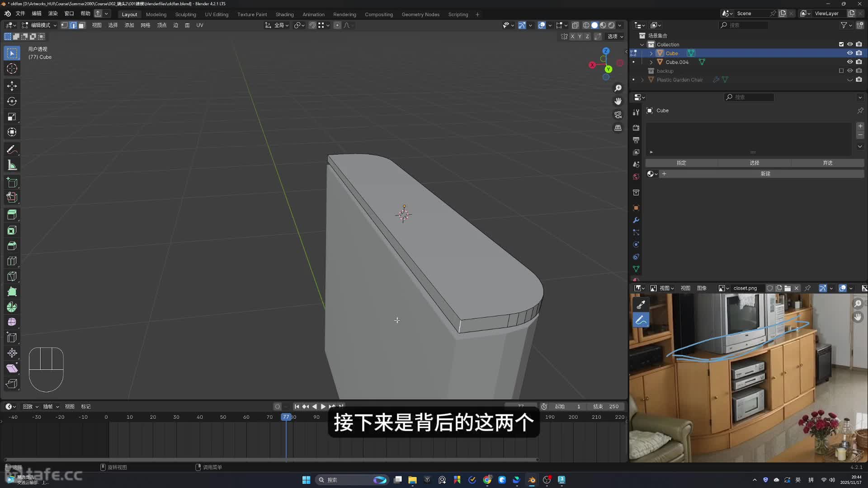Click toggle camera view icon
Image resolution: width=868 pixels, height=488 pixels.
coord(618,115)
